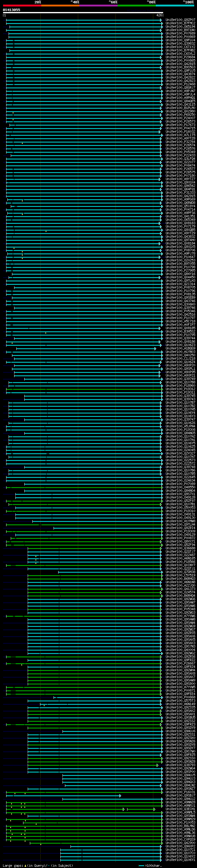Pick the UniRef100_P32764 label

tap(180, 142)
